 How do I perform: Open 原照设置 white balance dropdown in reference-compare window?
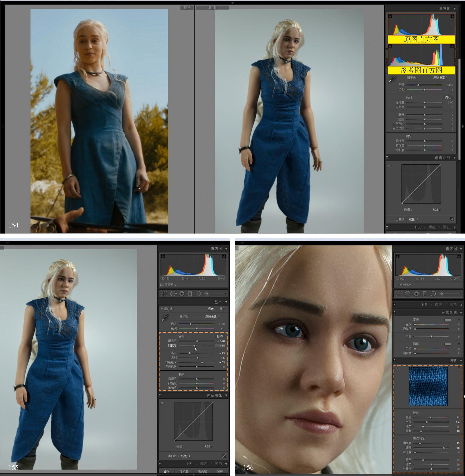pyautogui.click(x=440, y=77)
